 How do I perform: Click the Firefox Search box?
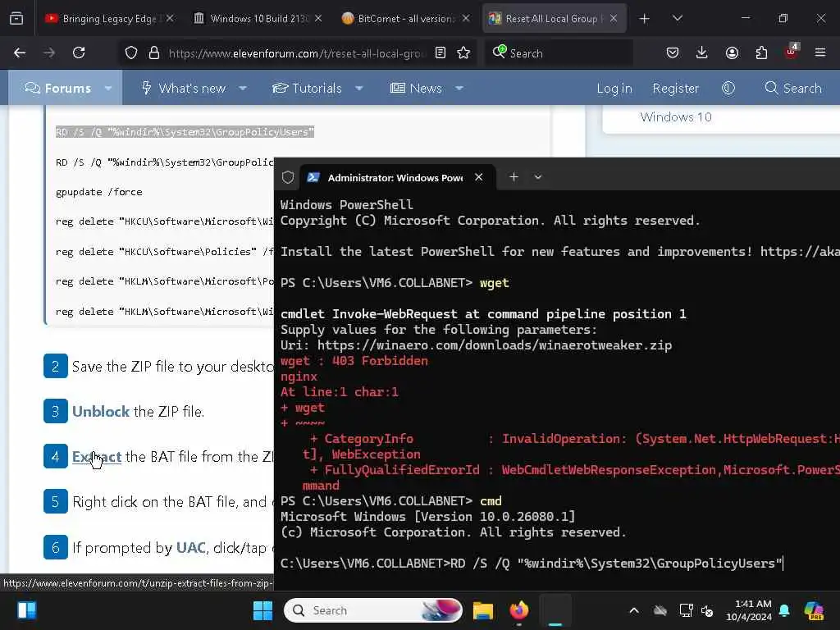tap(559, 53)
